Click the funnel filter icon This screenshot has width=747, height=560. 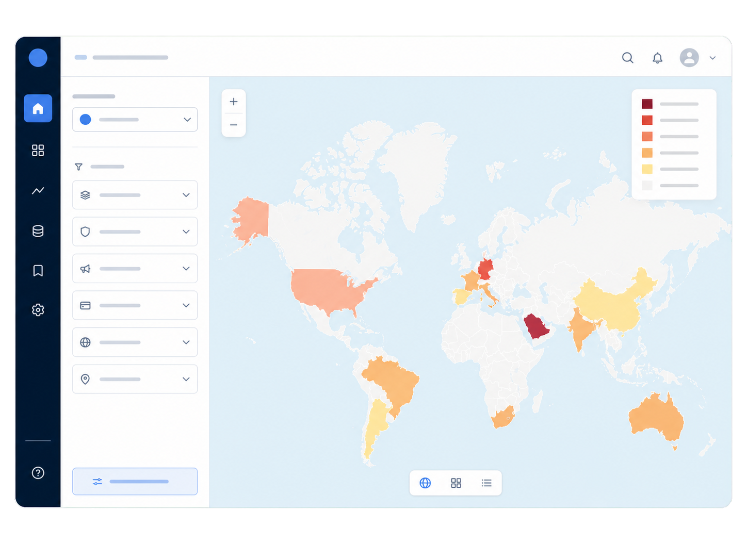pyautogui.click(x=78, y=167)
